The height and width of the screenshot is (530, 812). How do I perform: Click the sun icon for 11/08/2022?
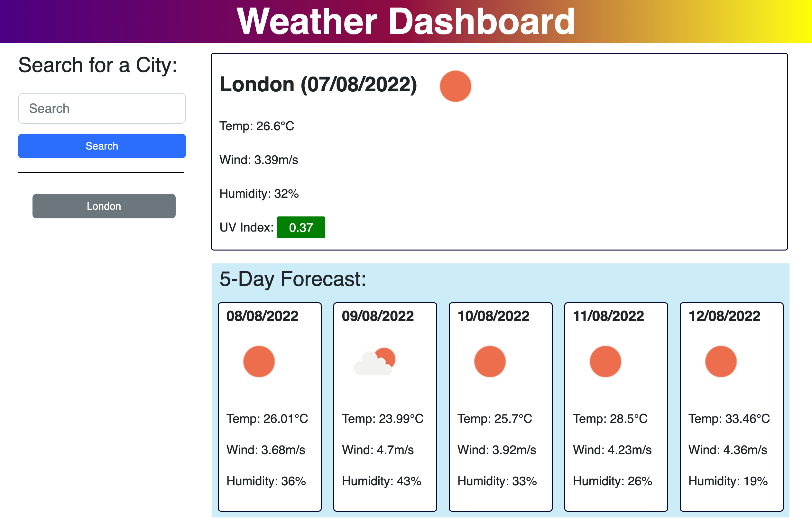pos(605,361)
